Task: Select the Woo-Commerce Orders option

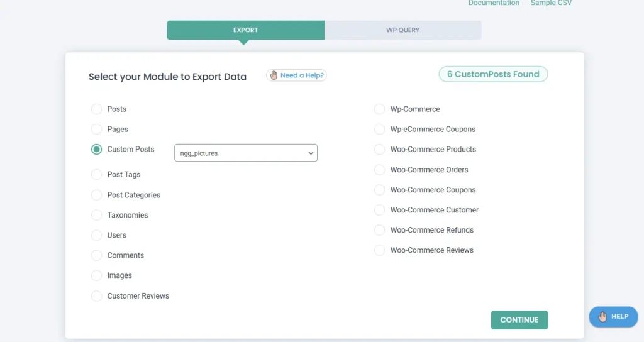Action: pos(379,170)
